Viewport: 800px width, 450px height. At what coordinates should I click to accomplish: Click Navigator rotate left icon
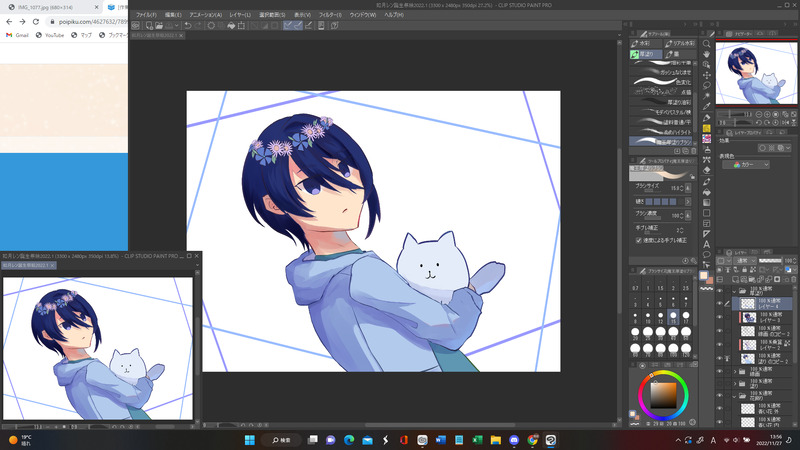point(759,122)
